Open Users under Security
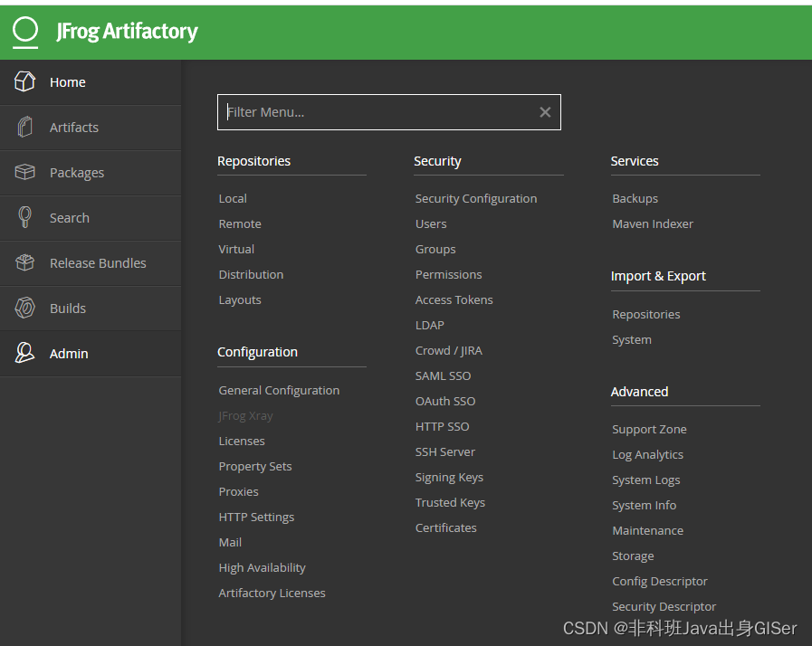 tap(431, 224)
